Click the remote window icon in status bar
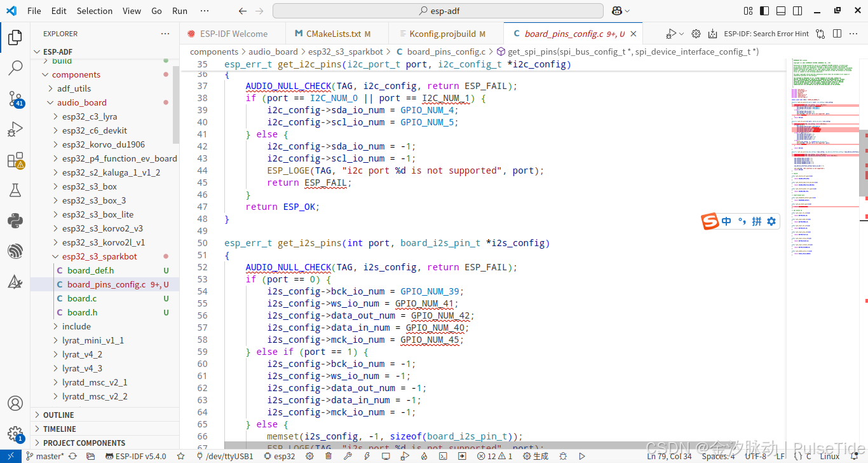This screenshot has height=463, width=868. (x=10, y=456)
